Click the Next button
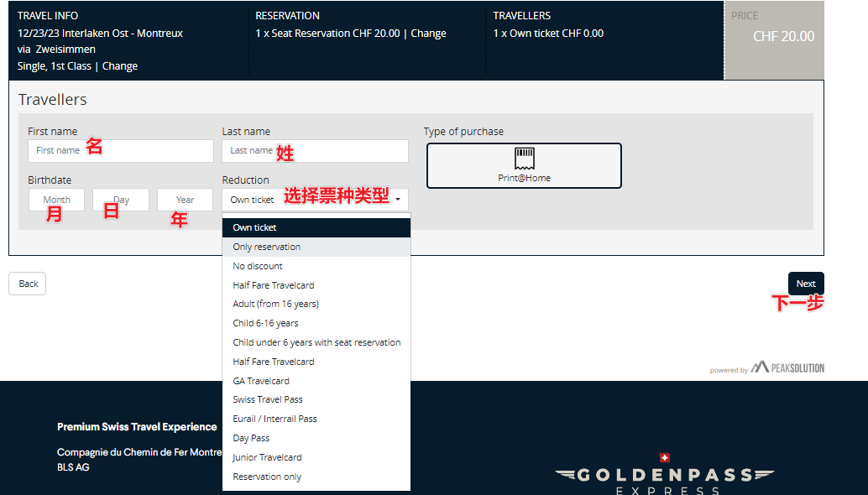868x495 pixels. coord(806,284)
